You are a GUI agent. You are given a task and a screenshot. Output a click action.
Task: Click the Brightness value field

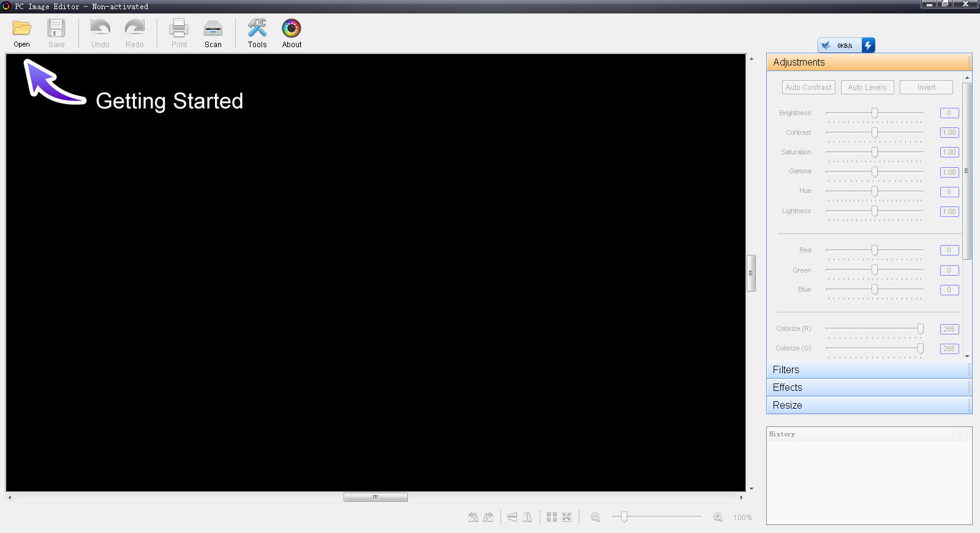(x=949, y=113)
